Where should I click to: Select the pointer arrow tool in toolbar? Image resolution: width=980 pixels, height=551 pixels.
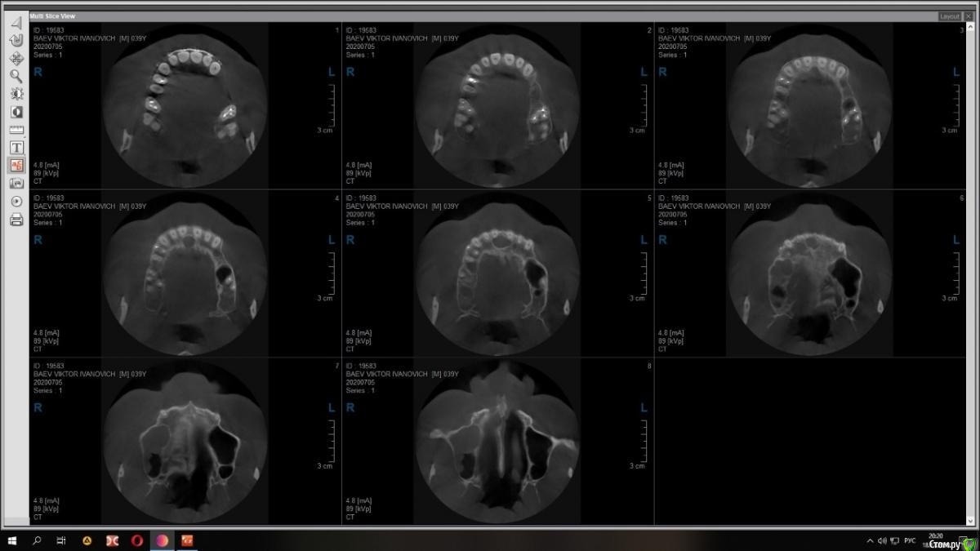tap(16, 23)
